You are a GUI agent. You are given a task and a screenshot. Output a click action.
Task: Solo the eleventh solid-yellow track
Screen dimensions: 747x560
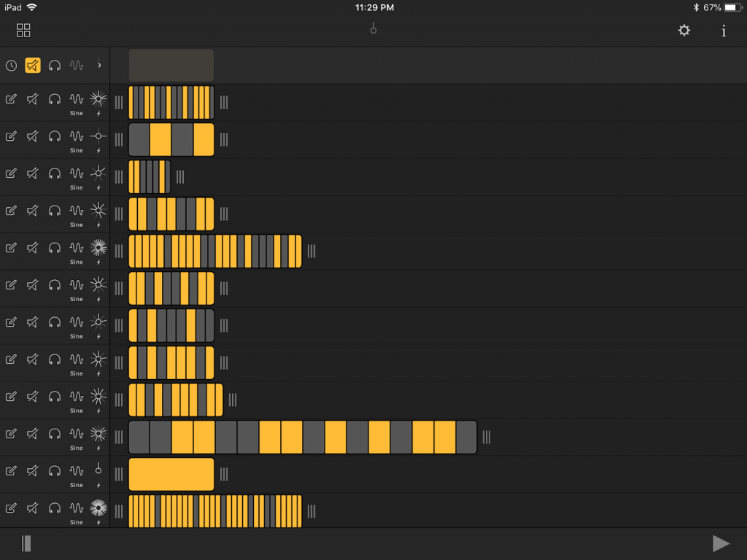point(55,471)
